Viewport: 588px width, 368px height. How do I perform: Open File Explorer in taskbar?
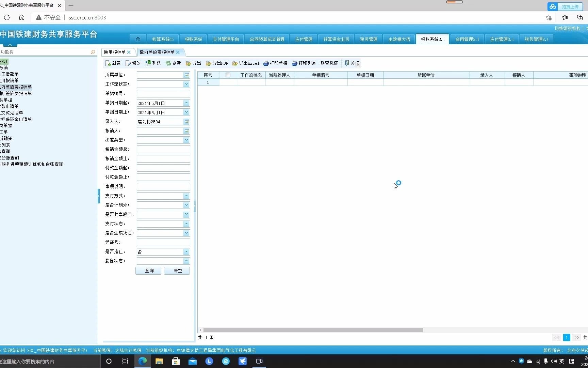pos(159,361)
